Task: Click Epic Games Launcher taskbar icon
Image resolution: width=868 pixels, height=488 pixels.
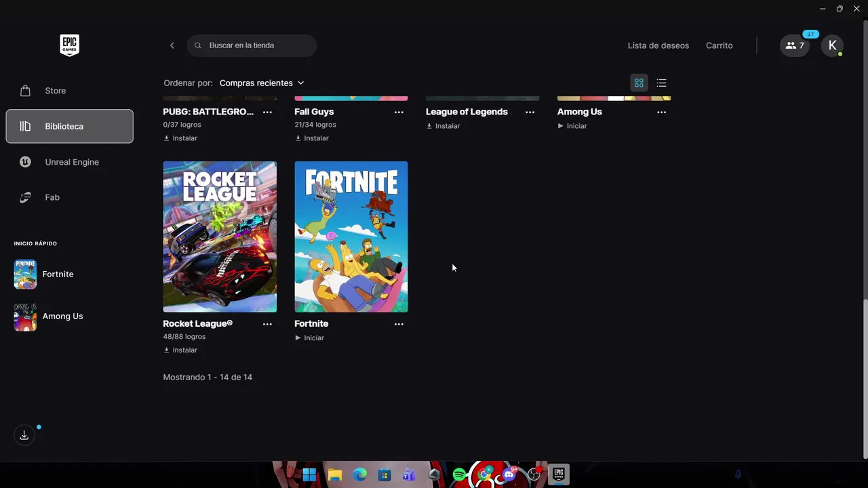Action: [x=559, y=474]
